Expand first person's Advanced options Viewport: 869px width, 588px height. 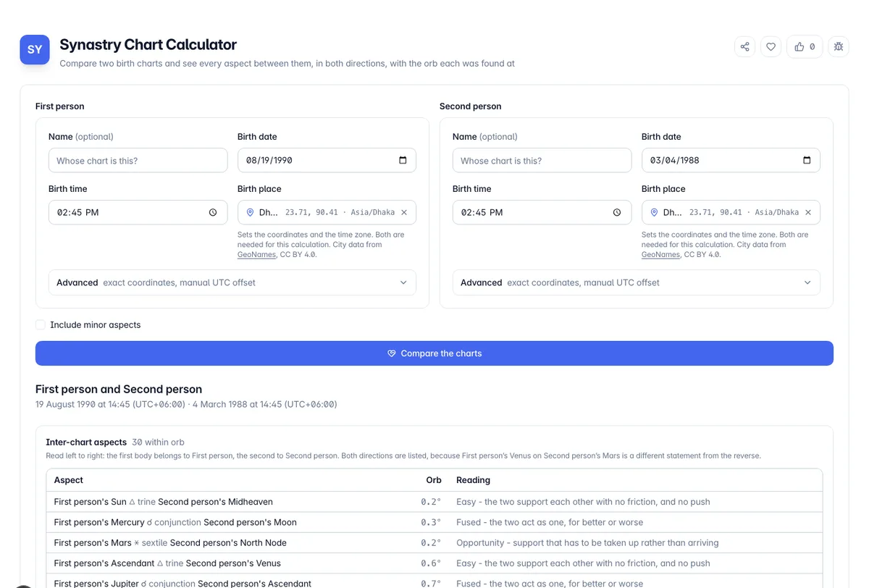point(232,282)
